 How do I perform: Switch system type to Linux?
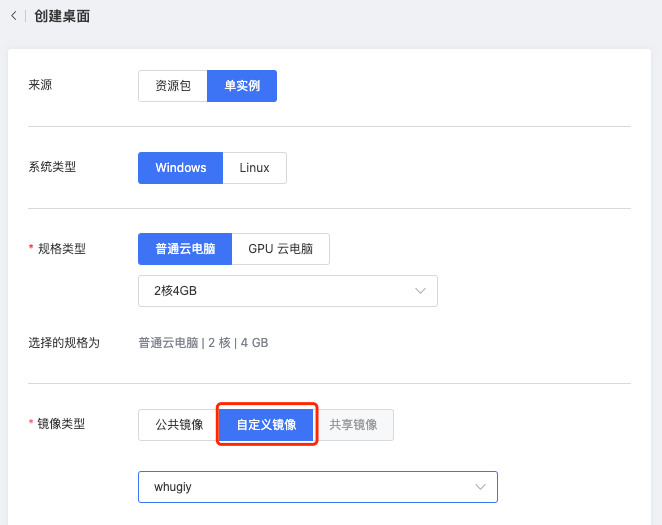click(254, 168)
